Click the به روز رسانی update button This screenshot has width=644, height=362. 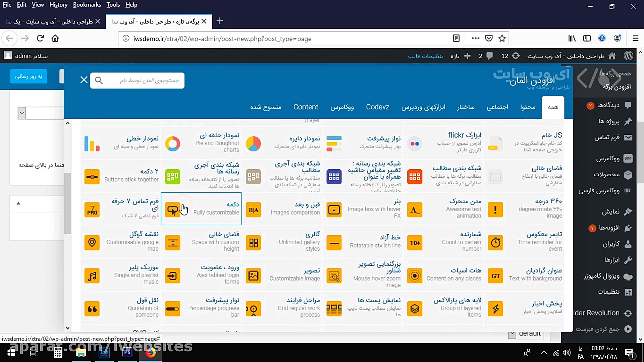click(29, 76)
